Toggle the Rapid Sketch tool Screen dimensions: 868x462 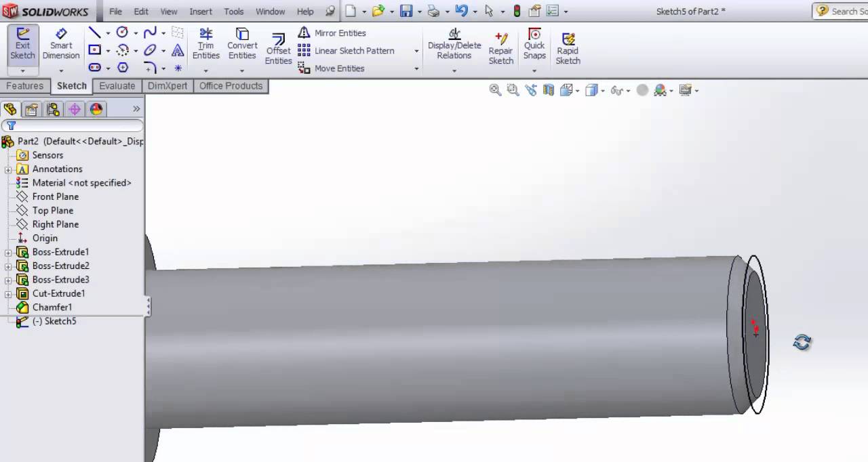pos(568,48)
